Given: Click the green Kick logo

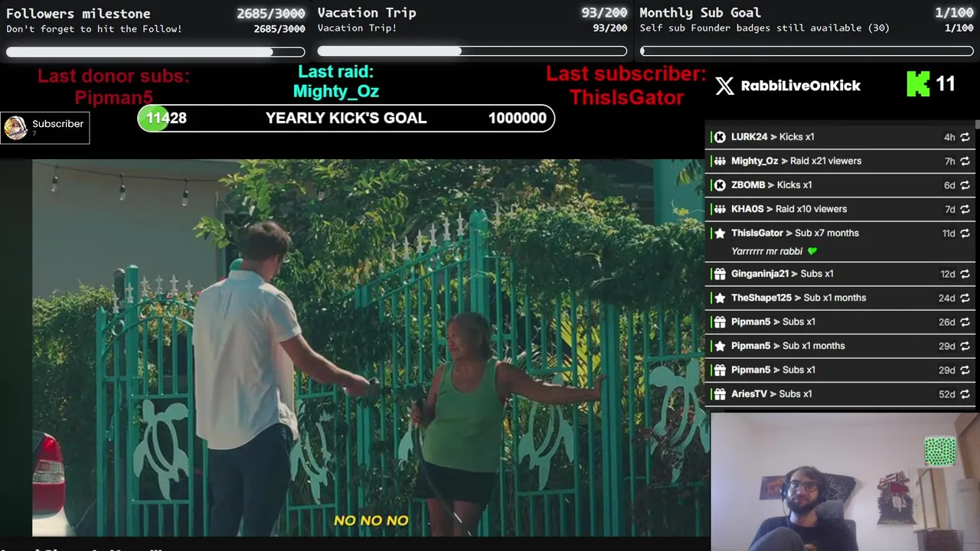Looking at the screenshot, I should click(918, 83).
